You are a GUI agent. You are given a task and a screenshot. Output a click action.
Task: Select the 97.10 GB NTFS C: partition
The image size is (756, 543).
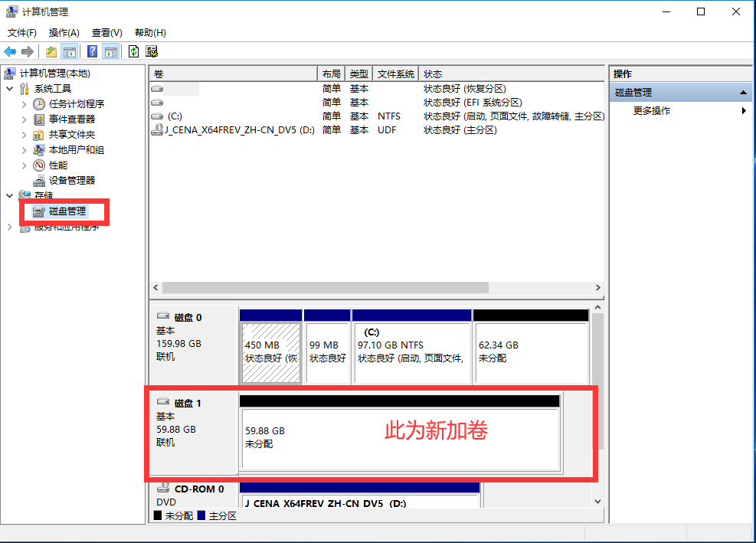(x=412, y=352)
